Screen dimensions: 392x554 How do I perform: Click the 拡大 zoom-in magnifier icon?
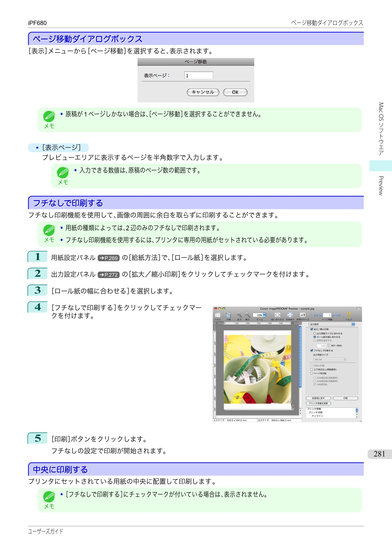point(239,315)
